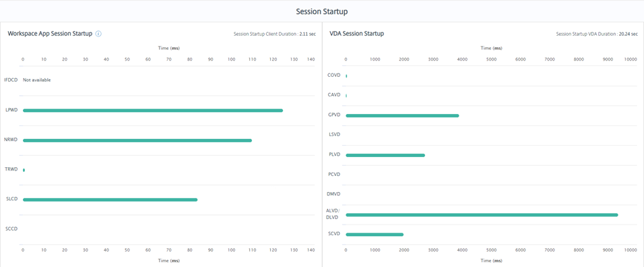Click top Time (ms) label in VDA chart
This screenshot has width=644, height=267.
pos(492,48)
